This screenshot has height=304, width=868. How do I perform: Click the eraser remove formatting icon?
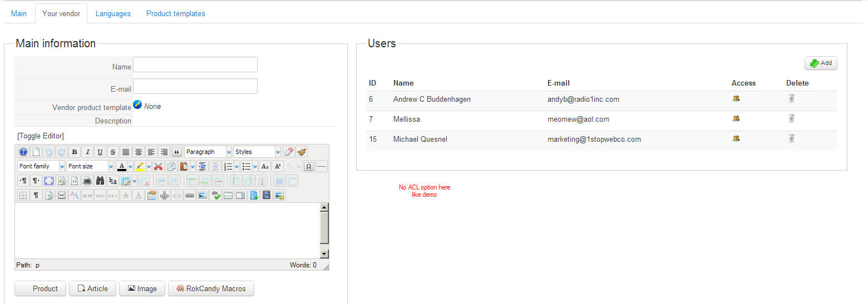[289, 152]
